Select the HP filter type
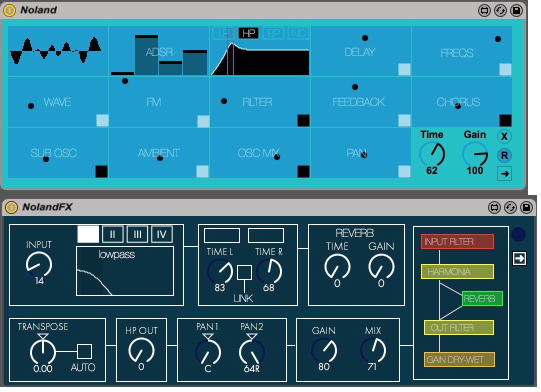 coord(248,33)
